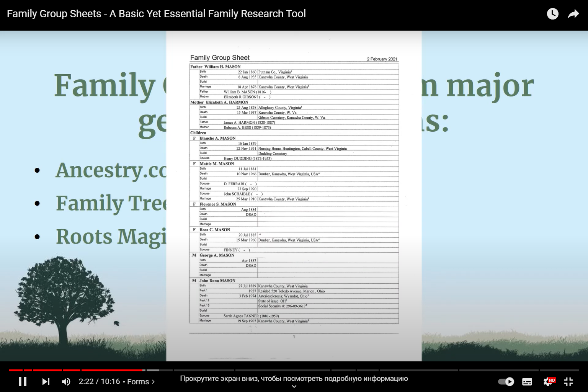The height and width of the screenshot is (392, 588).
Task: Skip to the next video
Action: (x=46, y=381)
